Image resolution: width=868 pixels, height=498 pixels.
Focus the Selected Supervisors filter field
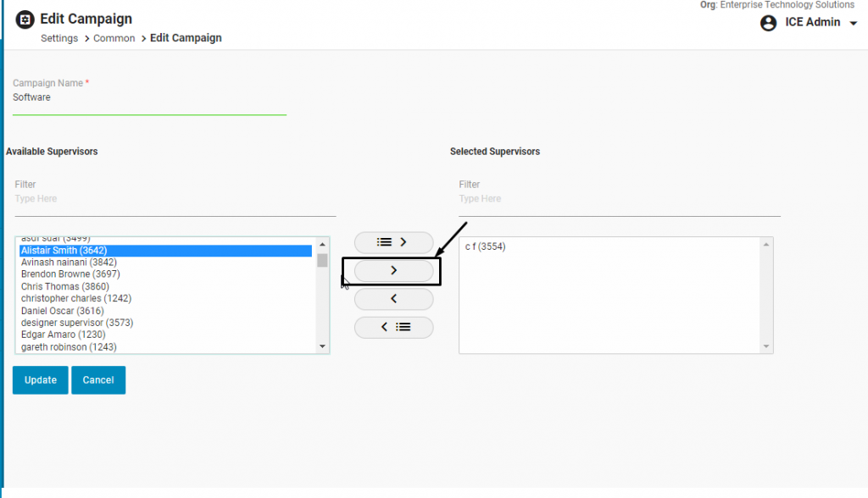click(x=619, y=199)
